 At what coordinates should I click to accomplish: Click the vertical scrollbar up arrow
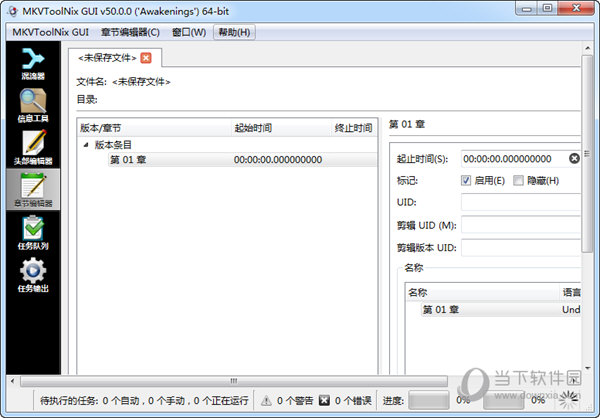click(587, 49)
